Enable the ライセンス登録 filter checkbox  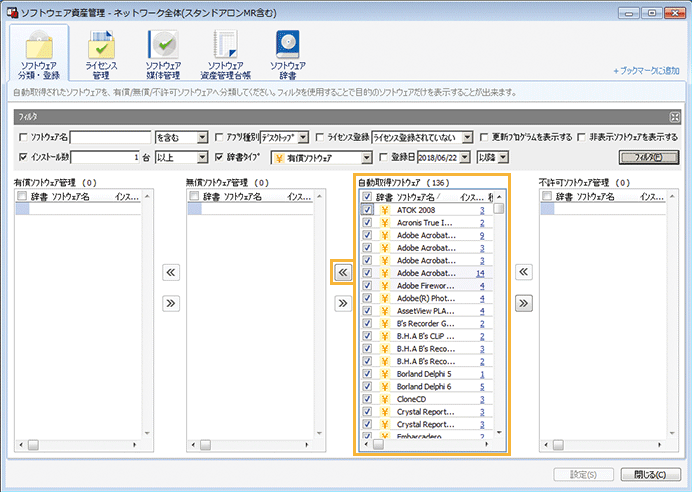click(320, 137)
